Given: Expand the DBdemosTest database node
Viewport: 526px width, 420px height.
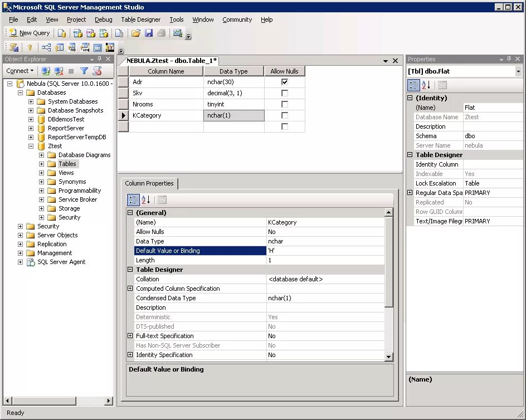Looking at the screenshot, I should pos(31,119).
